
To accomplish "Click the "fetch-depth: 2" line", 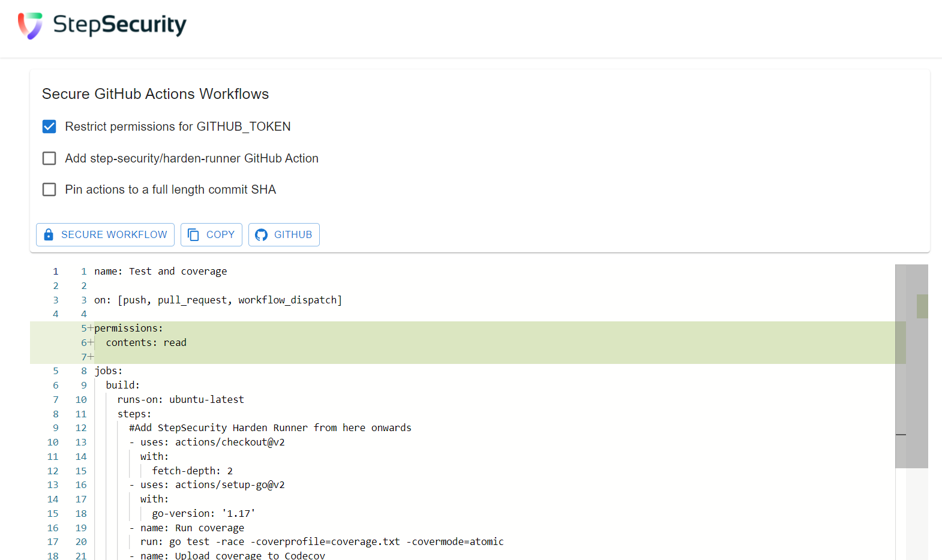I will click(193, 471).
